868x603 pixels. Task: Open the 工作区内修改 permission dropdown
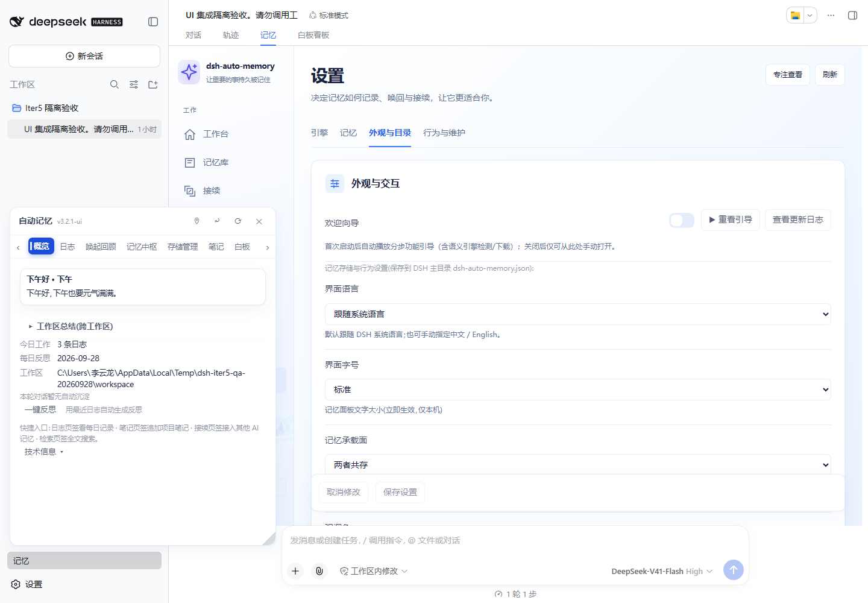[374, 571]
